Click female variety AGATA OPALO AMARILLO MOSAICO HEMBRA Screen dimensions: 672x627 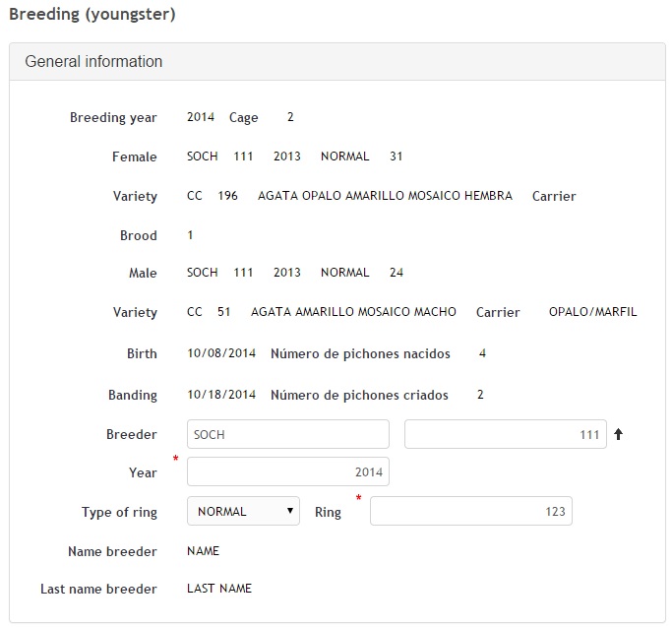coord(385,196)
